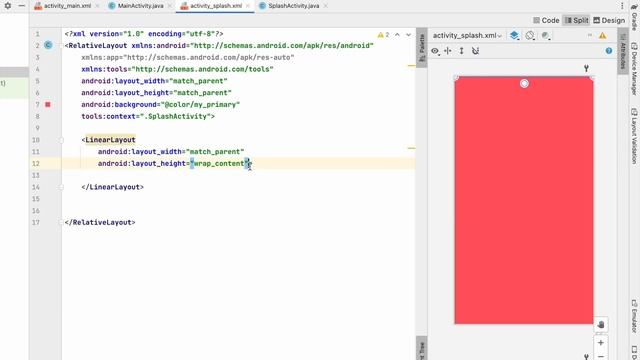Click the ".SplashActivity" context value
The height and width of the screenshot is (360, 640).
(x=175, y=117)
